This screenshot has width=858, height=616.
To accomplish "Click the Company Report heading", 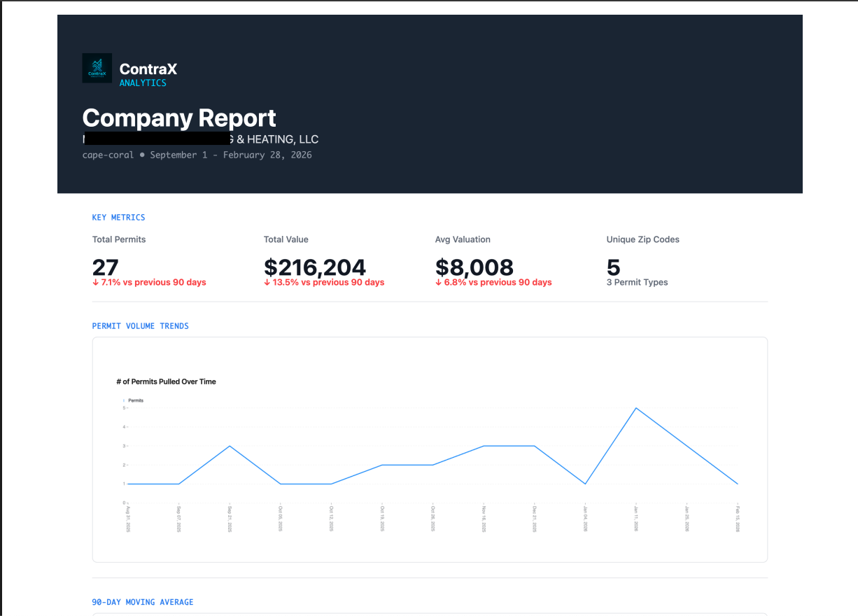I will [x=179, y=118].
